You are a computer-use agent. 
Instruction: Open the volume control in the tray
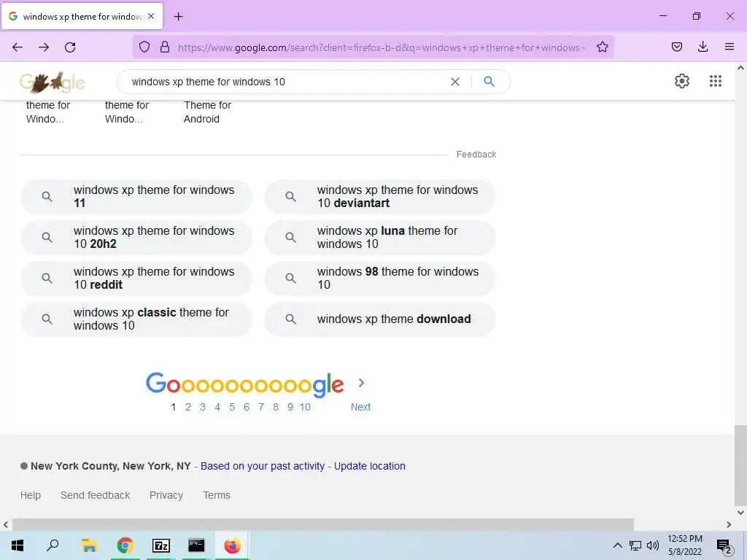653,545
